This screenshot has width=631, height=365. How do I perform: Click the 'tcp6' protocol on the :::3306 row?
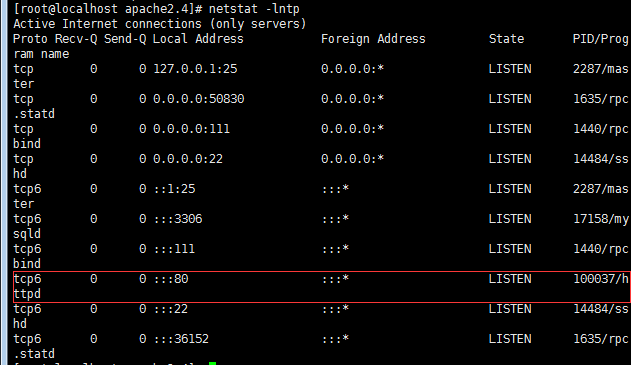pos(27,219)
